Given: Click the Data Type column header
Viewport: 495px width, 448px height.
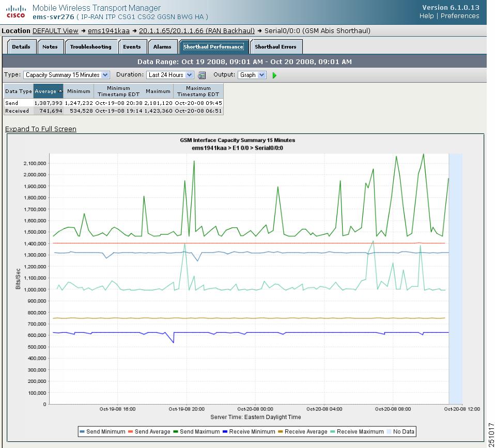Looking at the screenshot, I should tap(19, 91).
